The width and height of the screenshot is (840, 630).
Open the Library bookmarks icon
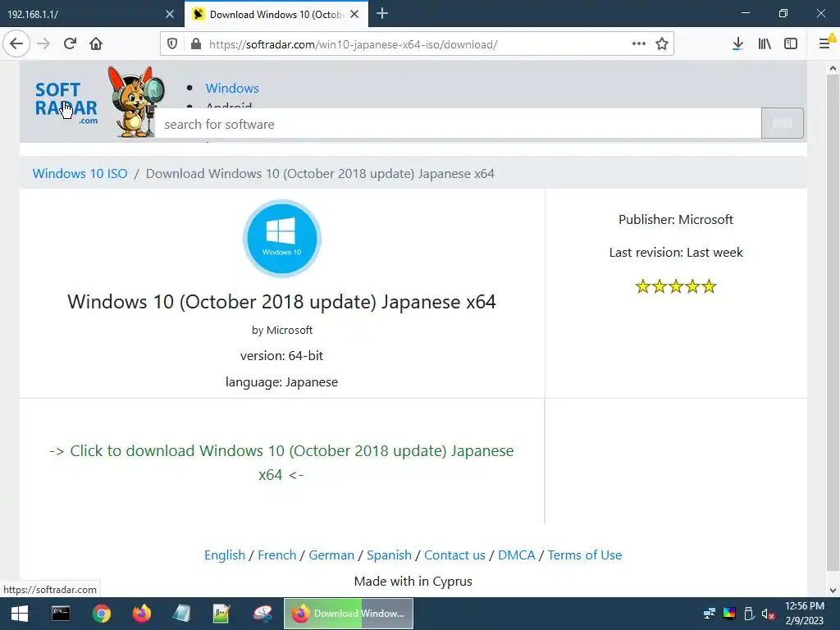click(765, 44)
